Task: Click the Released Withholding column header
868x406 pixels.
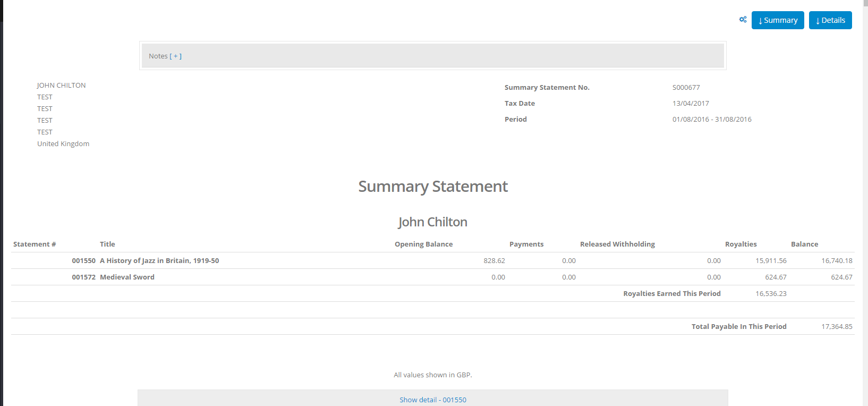Action: click(x=617, y=244)
